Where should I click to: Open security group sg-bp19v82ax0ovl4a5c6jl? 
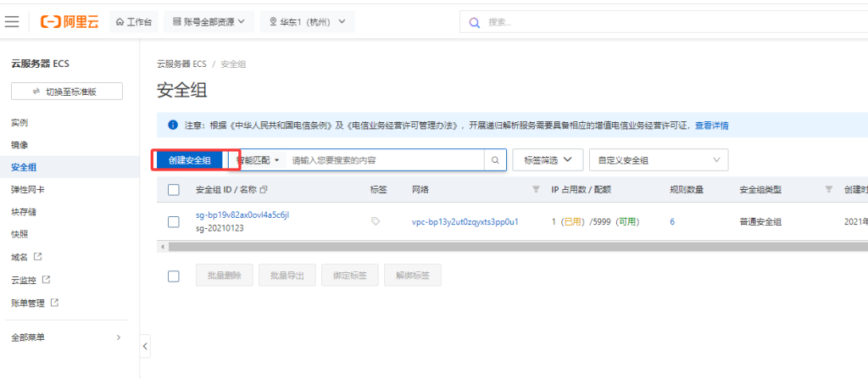[x=242, y=215]
